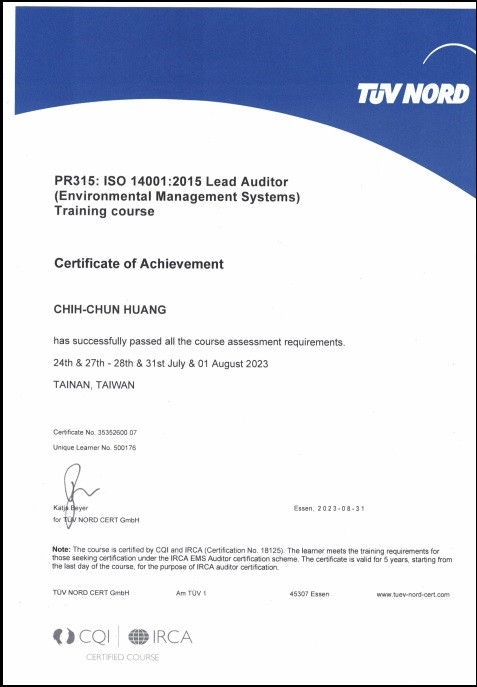Click footer text 'TÜV NORD CERT GmbH'
The width and height of the screenshot is (477, 687).
(x=91, y=593)
